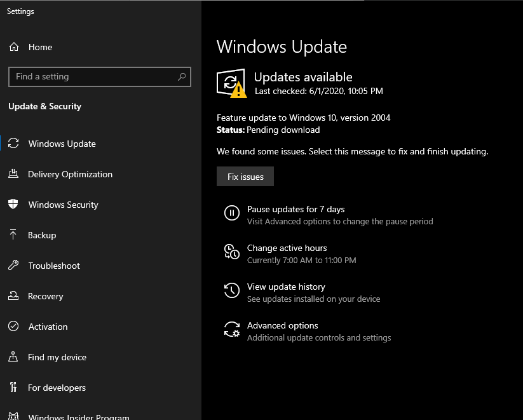Click the 'Update & Security' heading
The image size is (523, 420).
pos(44,106)
